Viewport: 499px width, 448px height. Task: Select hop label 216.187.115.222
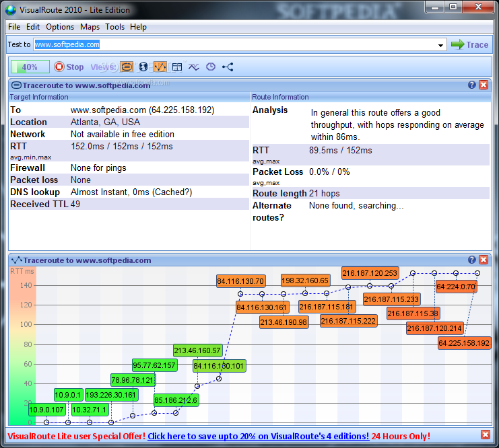coord(348,321)
